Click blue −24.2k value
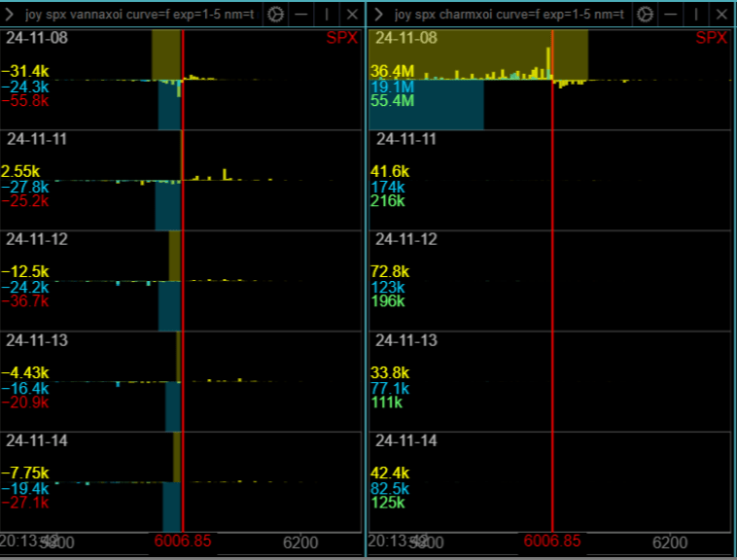 [x=25, y=288]
